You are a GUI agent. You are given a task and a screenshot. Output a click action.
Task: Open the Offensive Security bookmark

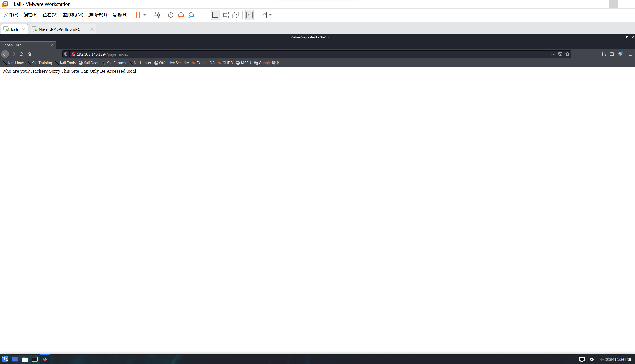(174, 63)
